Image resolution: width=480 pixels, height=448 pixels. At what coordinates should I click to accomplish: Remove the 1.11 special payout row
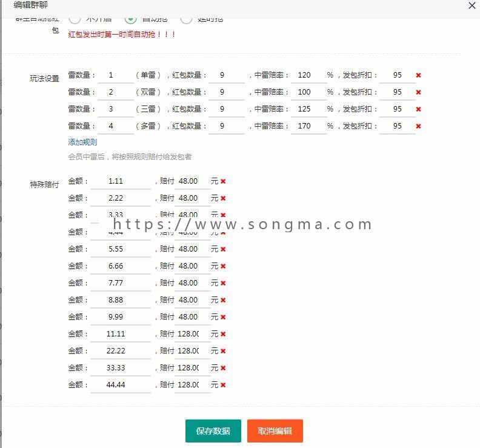click(x=223, y=181)
